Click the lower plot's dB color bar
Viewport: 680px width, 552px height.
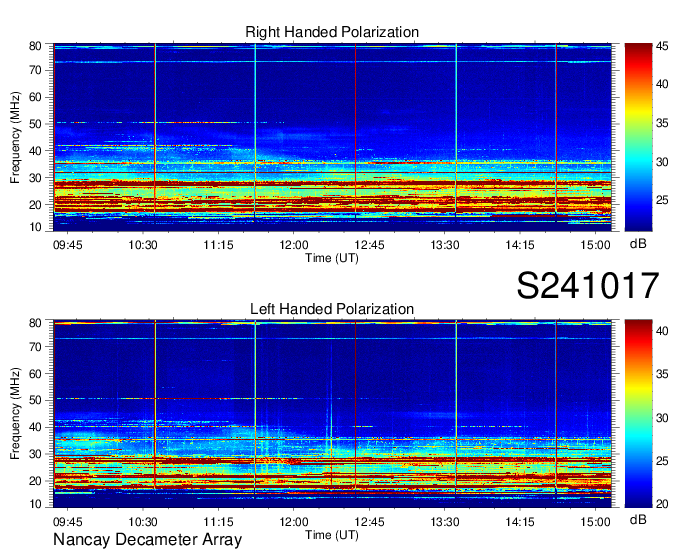(x=638, y=414)
